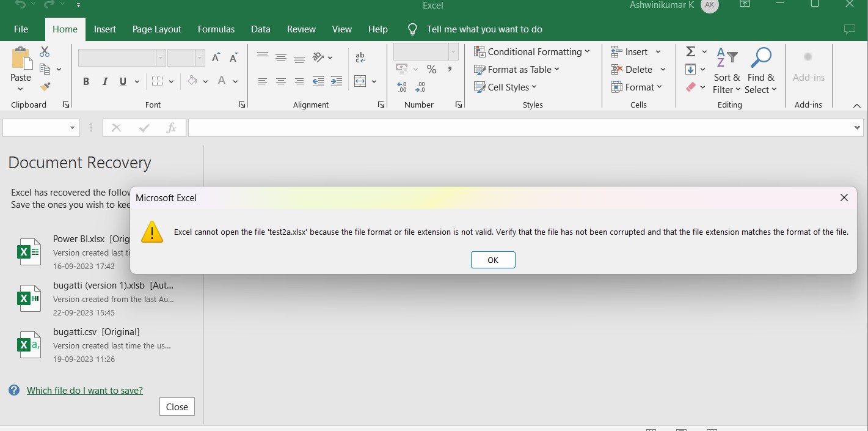Click the Orientation text angle icon
868x431 pixels.
pos(318,57)
